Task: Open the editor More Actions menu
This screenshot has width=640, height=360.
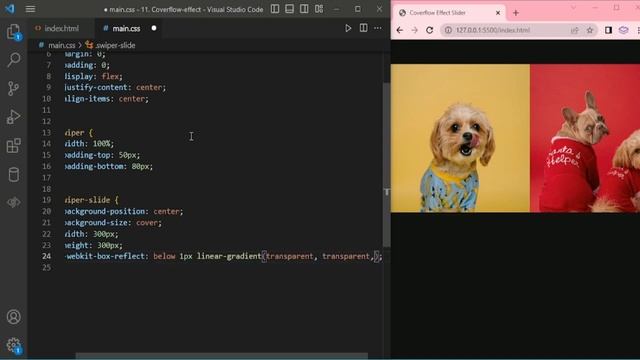Action: (378, 28)
